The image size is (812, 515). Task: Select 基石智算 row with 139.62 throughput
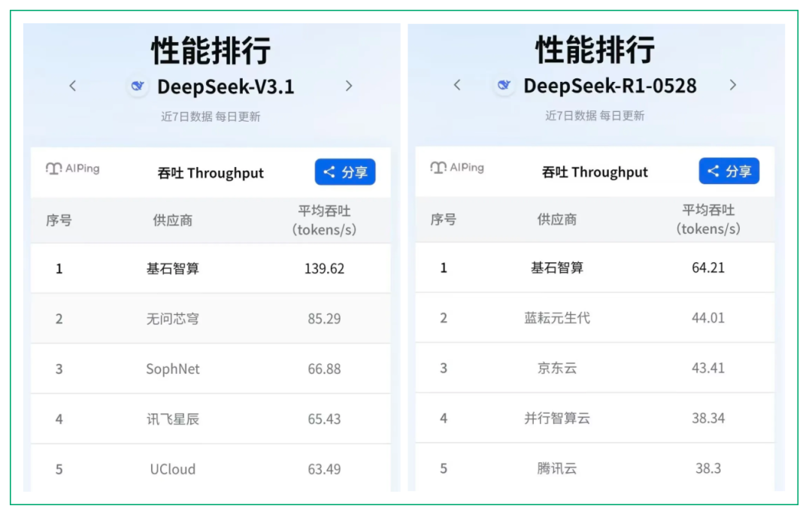(x=211, y=268)
